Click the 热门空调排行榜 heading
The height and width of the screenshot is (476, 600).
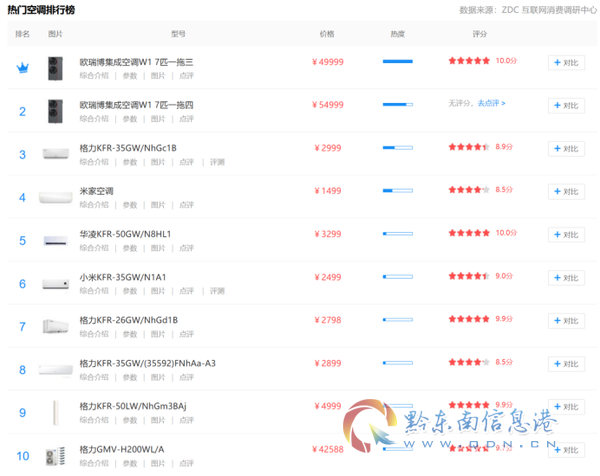pos(41,10)
